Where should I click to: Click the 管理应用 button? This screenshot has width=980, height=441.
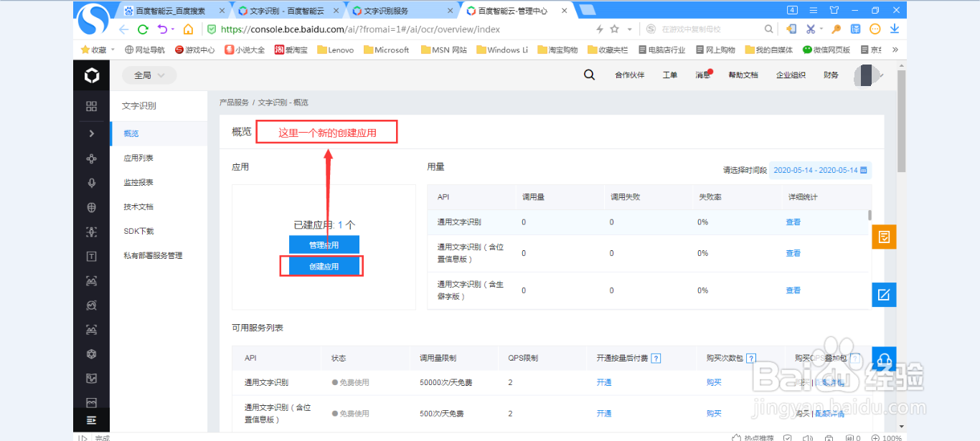tap(324, 245)
